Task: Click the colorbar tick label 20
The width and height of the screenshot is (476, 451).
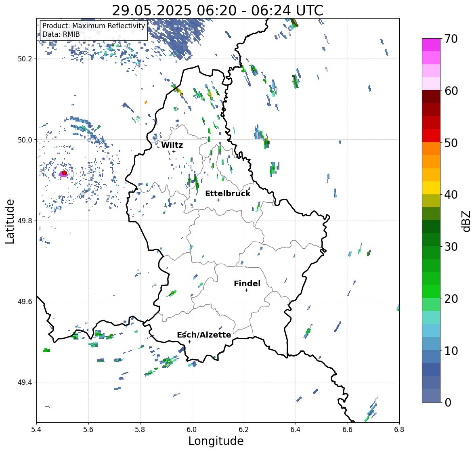Action: click(x=451, y=299)
